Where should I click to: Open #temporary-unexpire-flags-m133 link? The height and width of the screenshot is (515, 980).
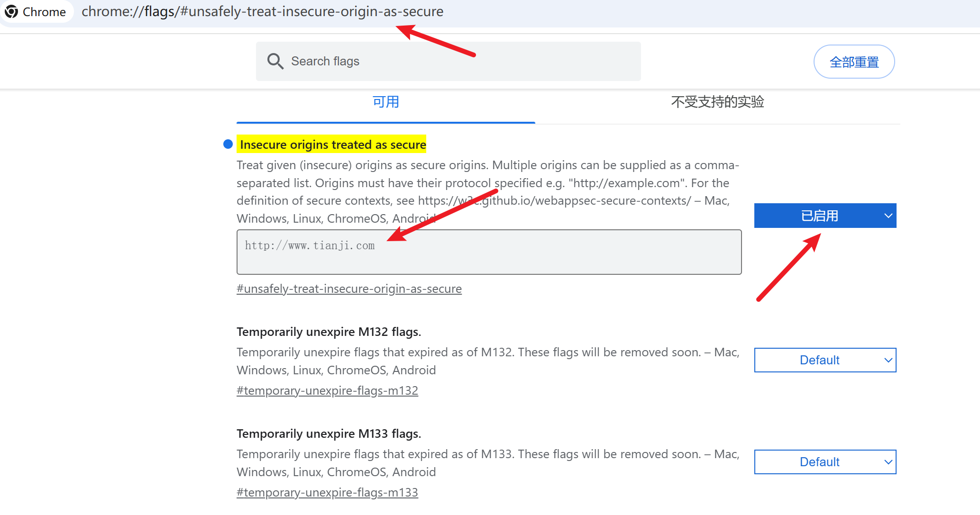click(327, 493)
